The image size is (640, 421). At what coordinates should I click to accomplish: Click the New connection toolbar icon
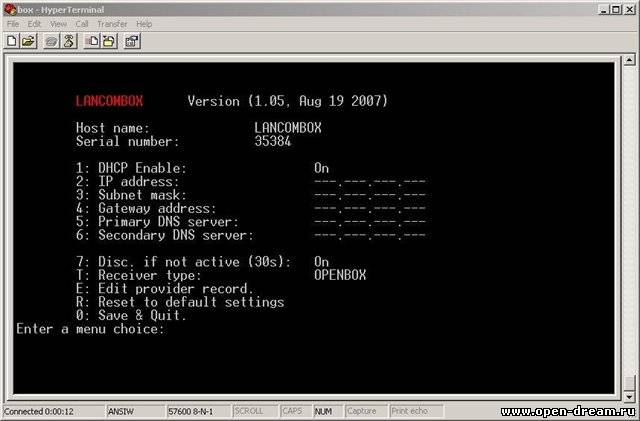point(12,41)
